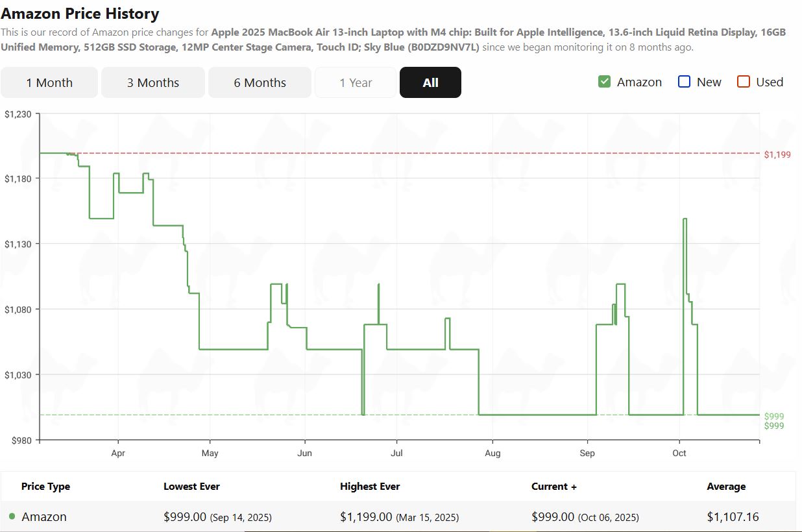Click the Lowest Ever column header
802x532 pixels.
click(191, 487)
